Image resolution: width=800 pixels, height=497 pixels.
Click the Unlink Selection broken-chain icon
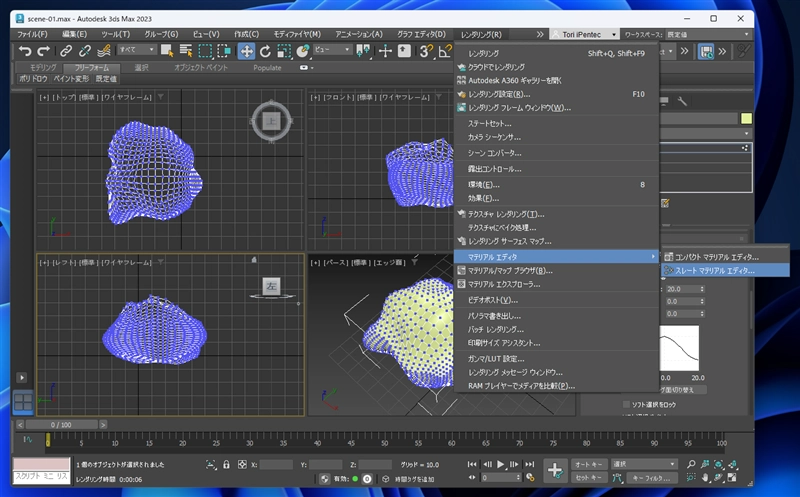coord(85,51)
